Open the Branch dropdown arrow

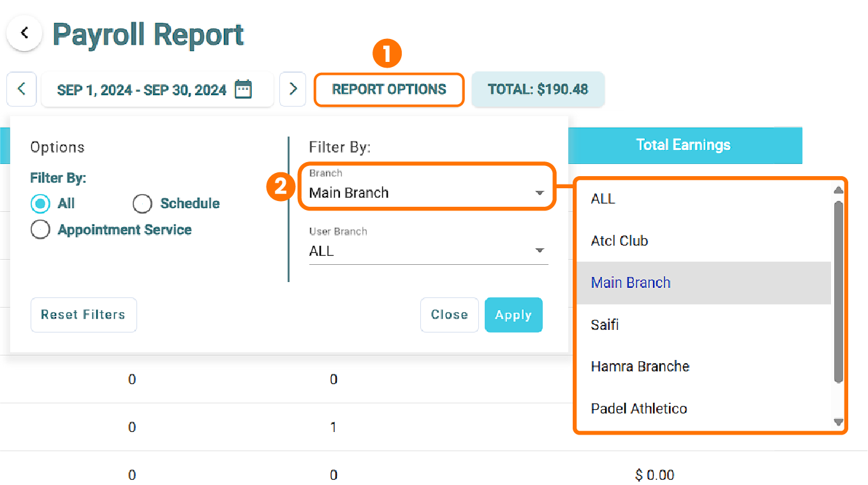pyautogui.click(x=540, y=193)
